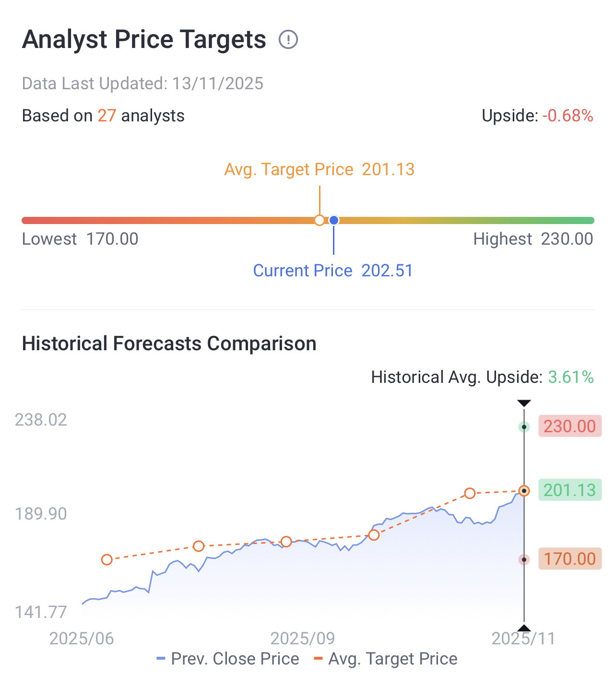Toggle the Prev. Close Price legend item
Viewport: 616px width, 700px height.
228,659
